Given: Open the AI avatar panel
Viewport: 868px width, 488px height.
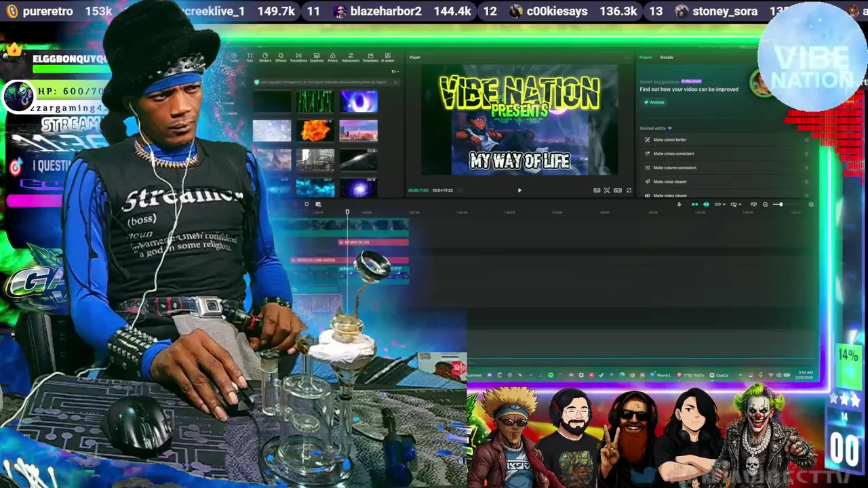Looking at the screenshot, I should (x=388, y=58).
